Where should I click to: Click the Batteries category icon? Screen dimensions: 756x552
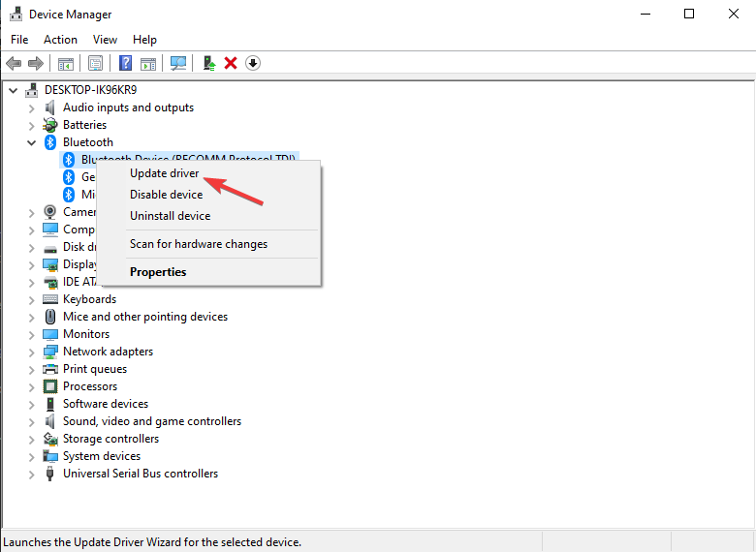coord(50,125)
